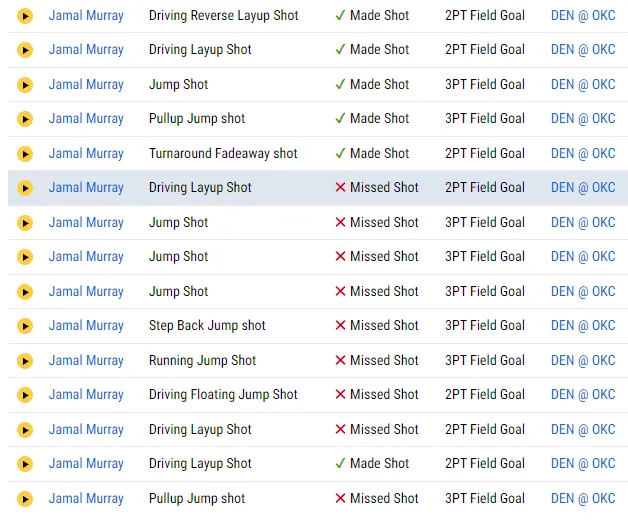Play the Running Jump Shot video
This screenshot has height=523, width=628.
[x=25, y=360]
